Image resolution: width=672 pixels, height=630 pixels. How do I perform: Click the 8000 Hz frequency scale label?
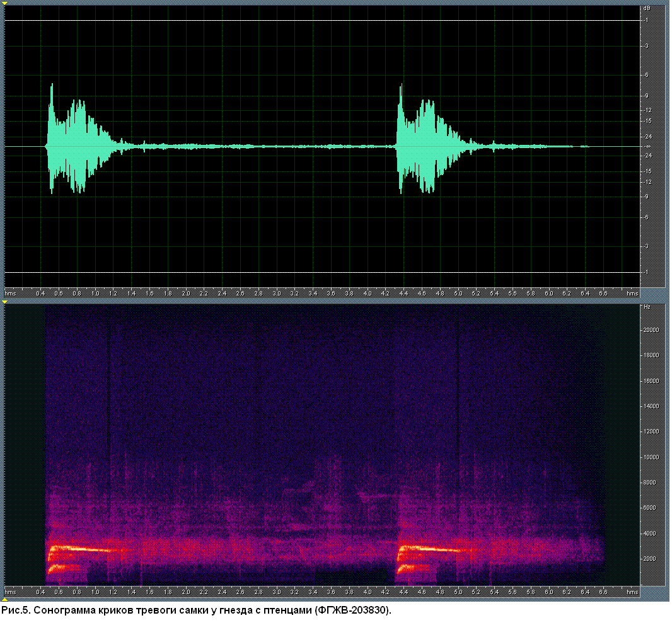pyautogui.click(x=650, y=482)
